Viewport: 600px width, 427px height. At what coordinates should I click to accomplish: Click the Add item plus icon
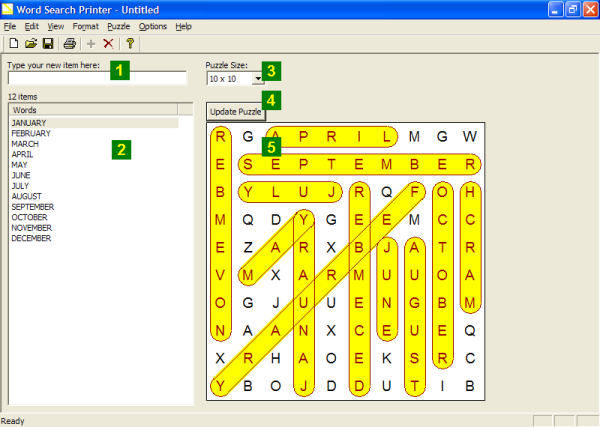91,44
